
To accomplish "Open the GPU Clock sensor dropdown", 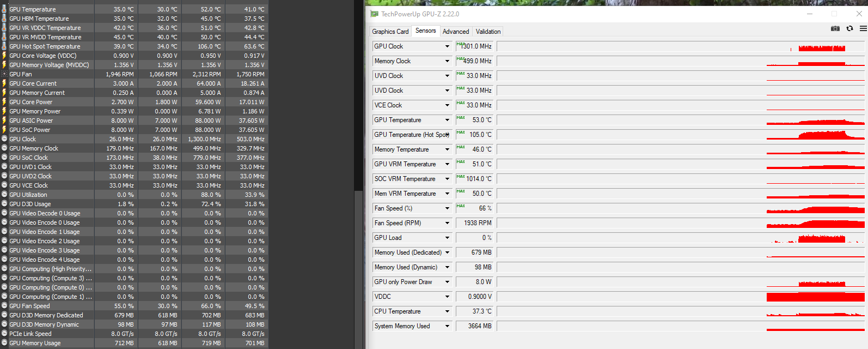I will 447,46.
